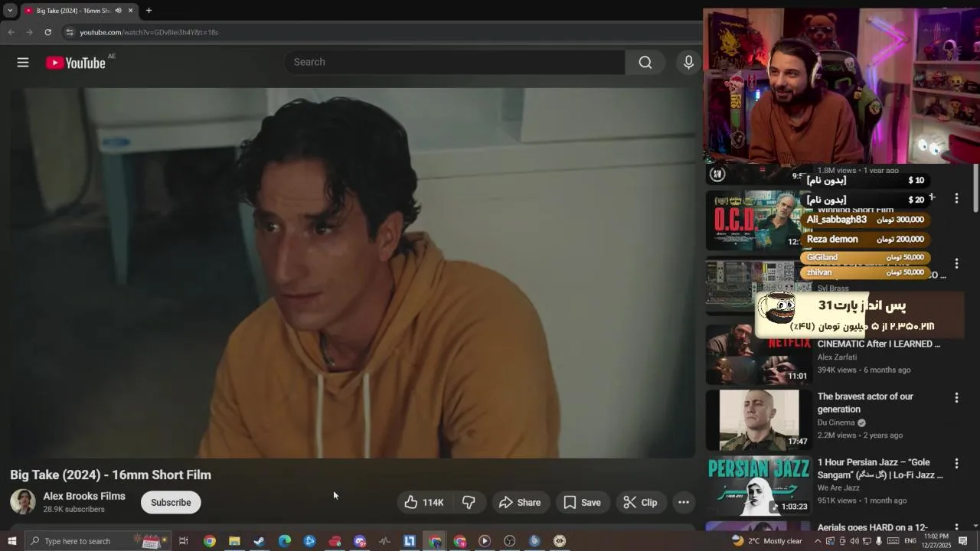Open options menu for O.C.D. video

pos(956,198)
